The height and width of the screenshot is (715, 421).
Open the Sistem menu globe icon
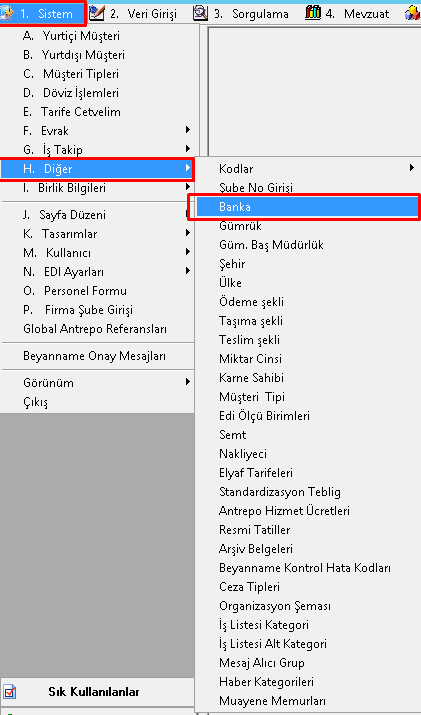click(7, 14)
